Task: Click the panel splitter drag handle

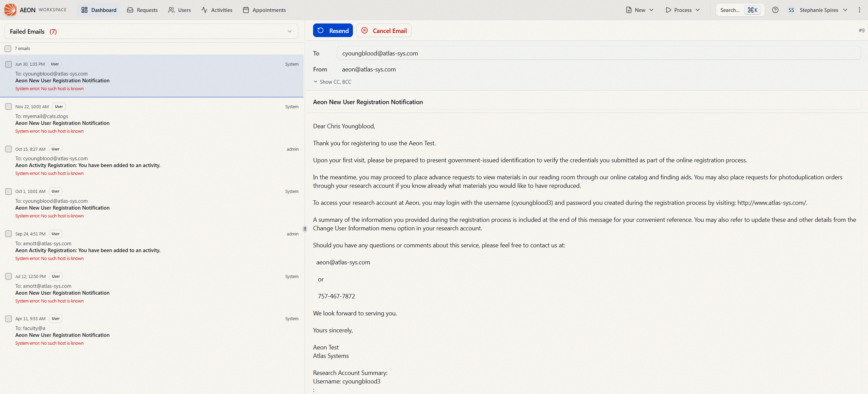Action: point(305,229)
